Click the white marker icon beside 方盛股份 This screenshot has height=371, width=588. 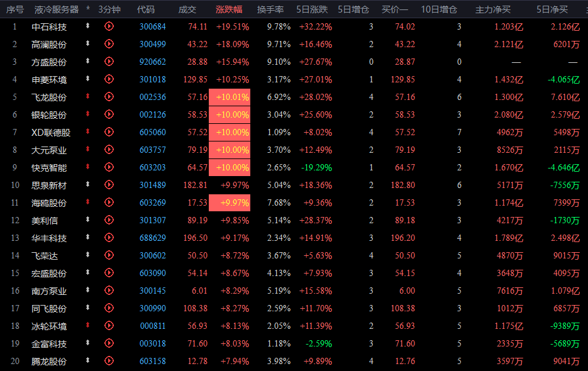[88, 61]
